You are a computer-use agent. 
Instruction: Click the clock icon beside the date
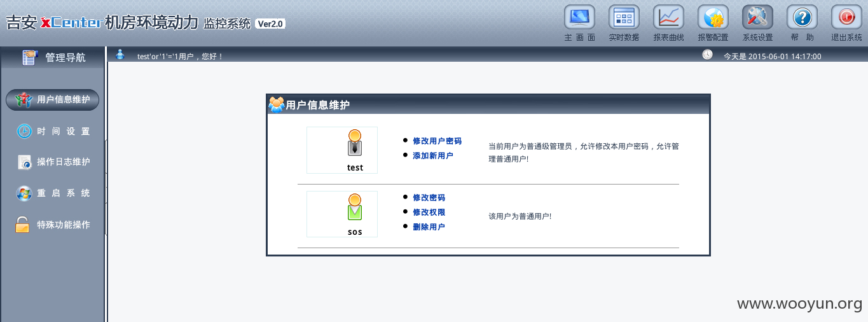click(707, 55)
